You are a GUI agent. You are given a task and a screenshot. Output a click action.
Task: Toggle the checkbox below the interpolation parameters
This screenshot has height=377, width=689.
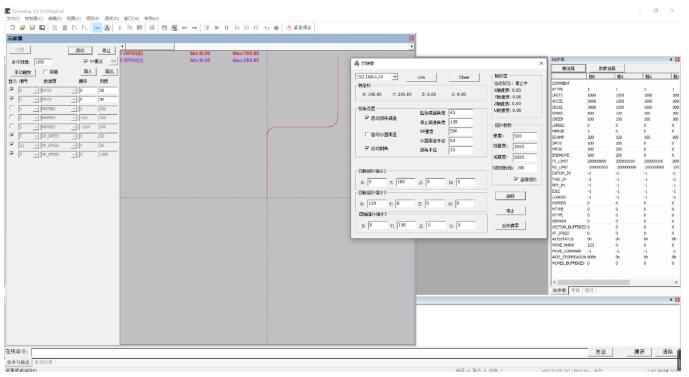[516, 179]
